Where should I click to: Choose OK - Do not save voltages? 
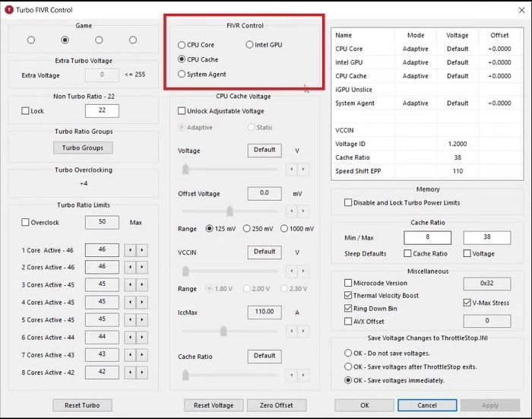[x=348, y=353]
